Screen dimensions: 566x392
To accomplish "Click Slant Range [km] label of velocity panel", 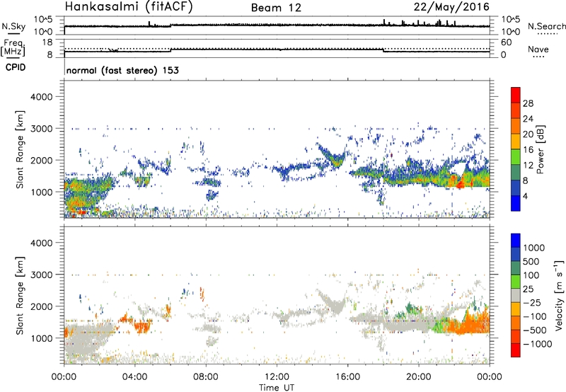I will tap(20, 295).
